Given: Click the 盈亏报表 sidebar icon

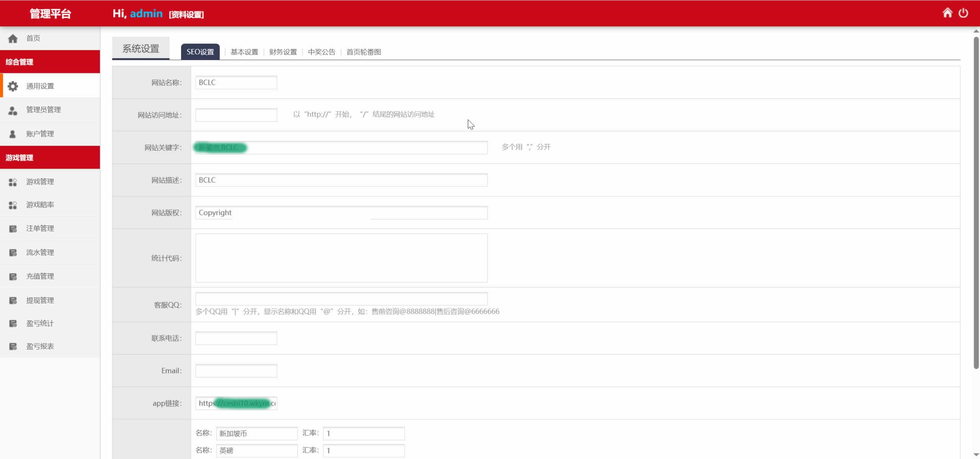Looking at the screenshot, I should [x=13, y=347].
